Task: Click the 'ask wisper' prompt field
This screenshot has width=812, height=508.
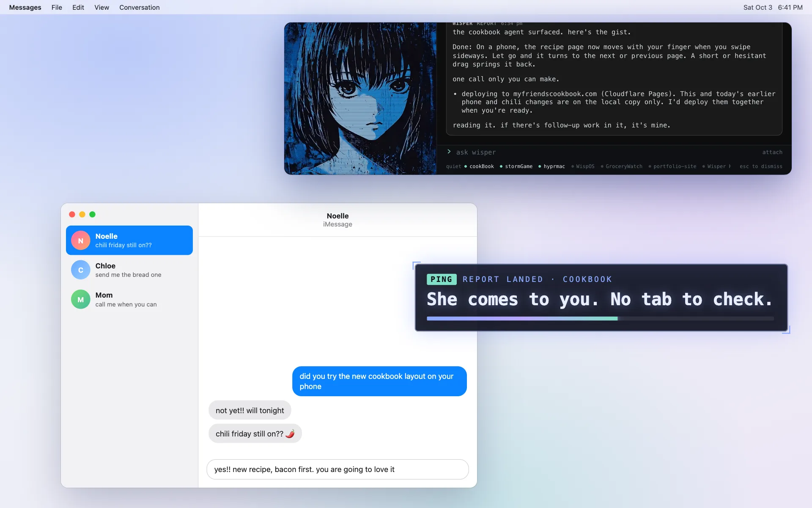Action: (476, 152)
